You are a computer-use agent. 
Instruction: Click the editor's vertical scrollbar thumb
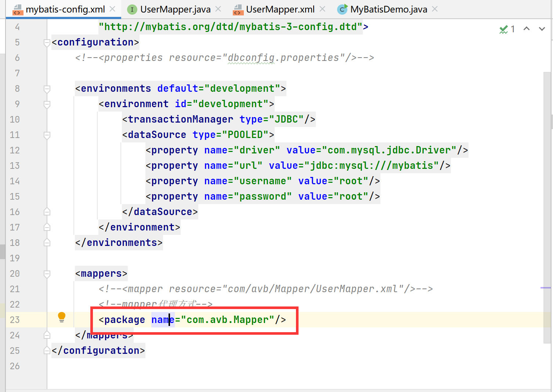(547, 208)
